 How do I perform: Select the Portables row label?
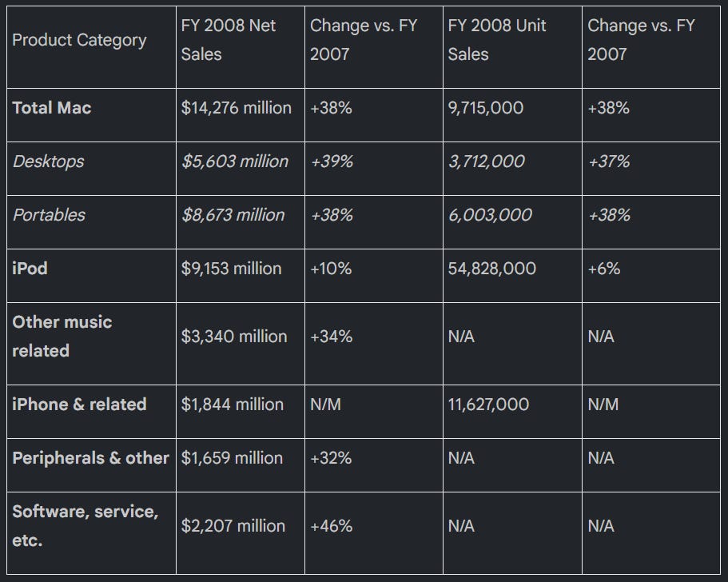(49, 214)
